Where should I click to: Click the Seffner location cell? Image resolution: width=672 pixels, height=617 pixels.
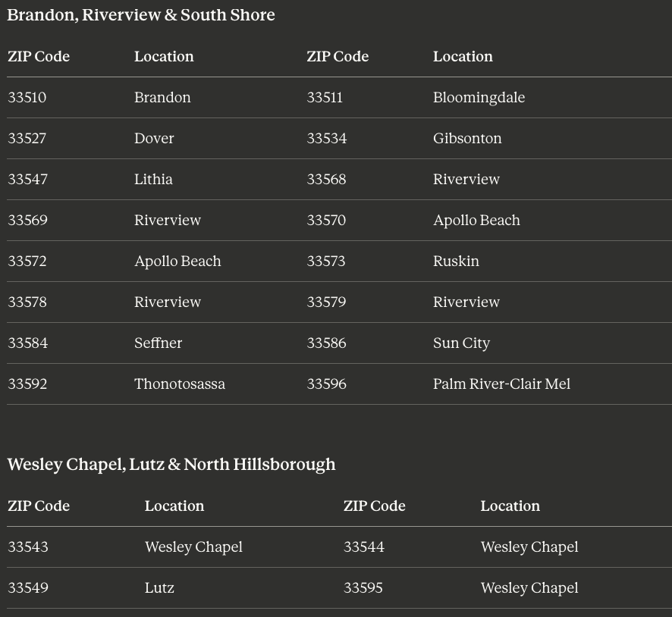tap(159, 343)
